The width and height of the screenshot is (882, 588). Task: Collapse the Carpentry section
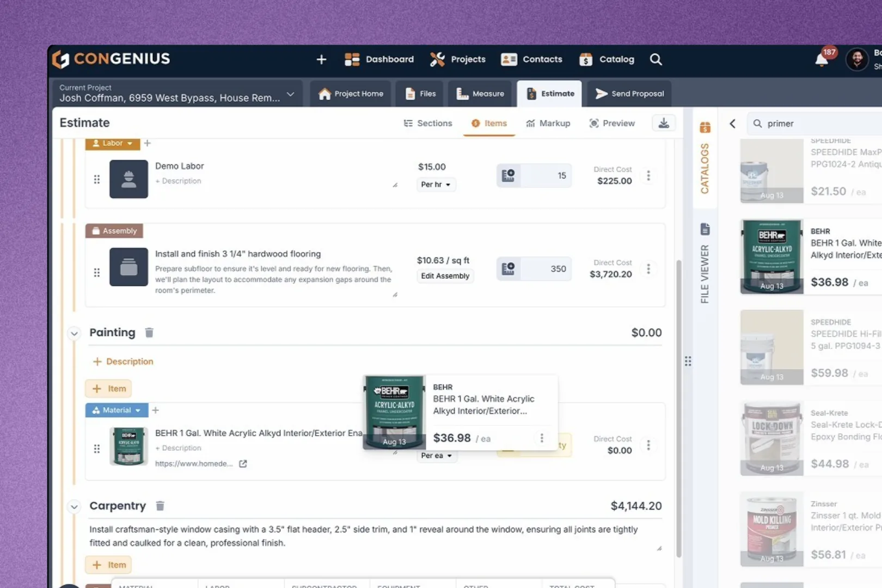click(74, 507)
